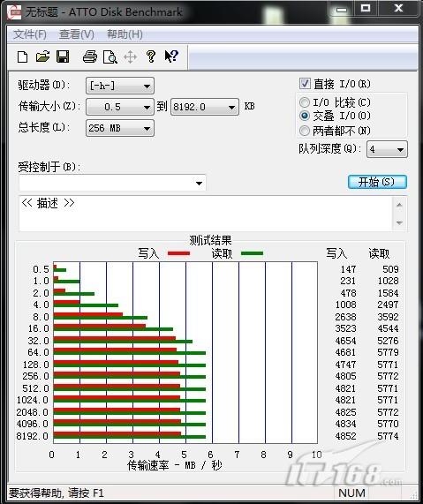Screen dimensions: 423x504
Task: Click the 1024.0 transfer size row label
Action: [33, 400]
